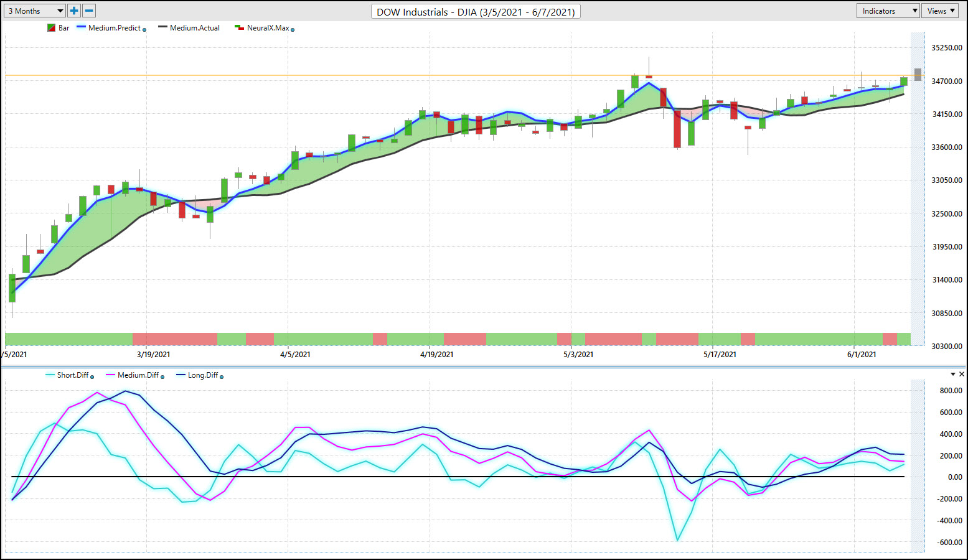The height and width of the screenshot is (560, 968).
Task: Click the Short.Diff cyan line swatch
Action: pyautogui.click(x=50, y=375)
